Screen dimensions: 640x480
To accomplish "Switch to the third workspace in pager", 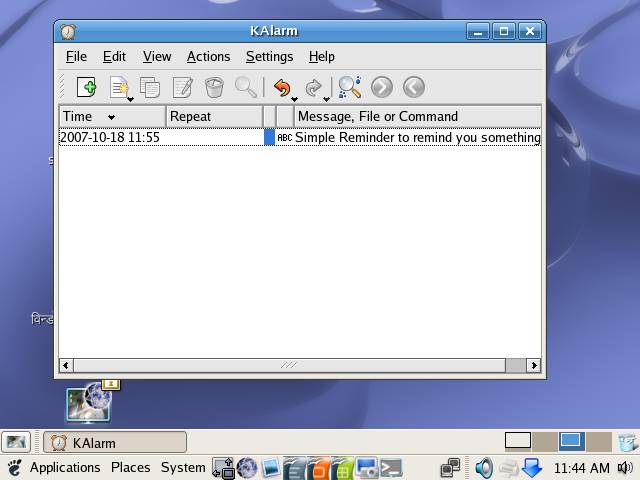I will (x=571, y=441).
